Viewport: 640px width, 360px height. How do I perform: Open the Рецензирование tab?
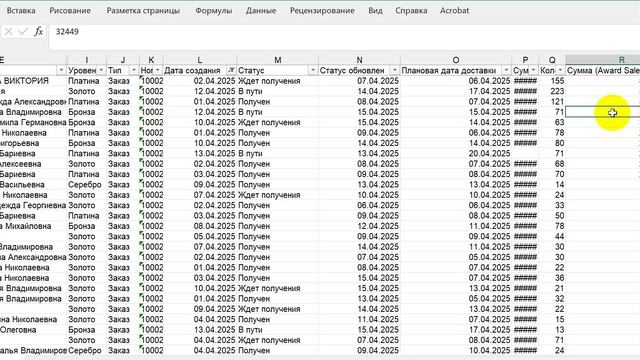(322, 11)
